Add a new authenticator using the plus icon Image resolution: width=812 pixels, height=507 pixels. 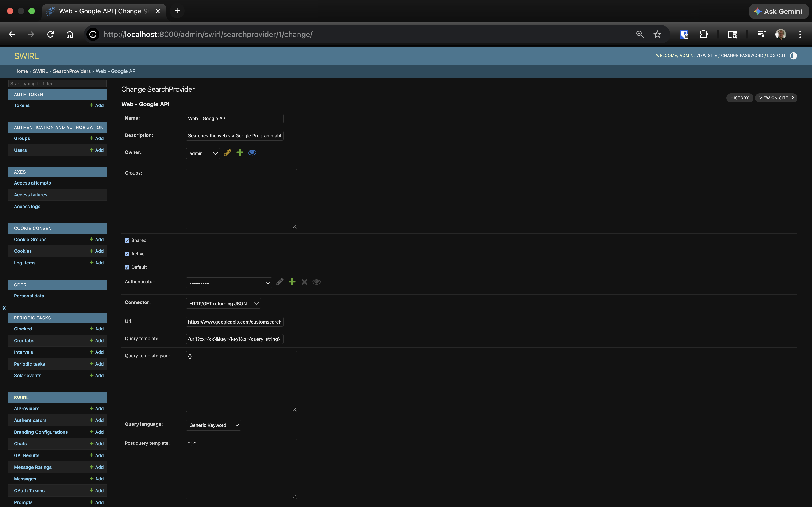(292, 282)
